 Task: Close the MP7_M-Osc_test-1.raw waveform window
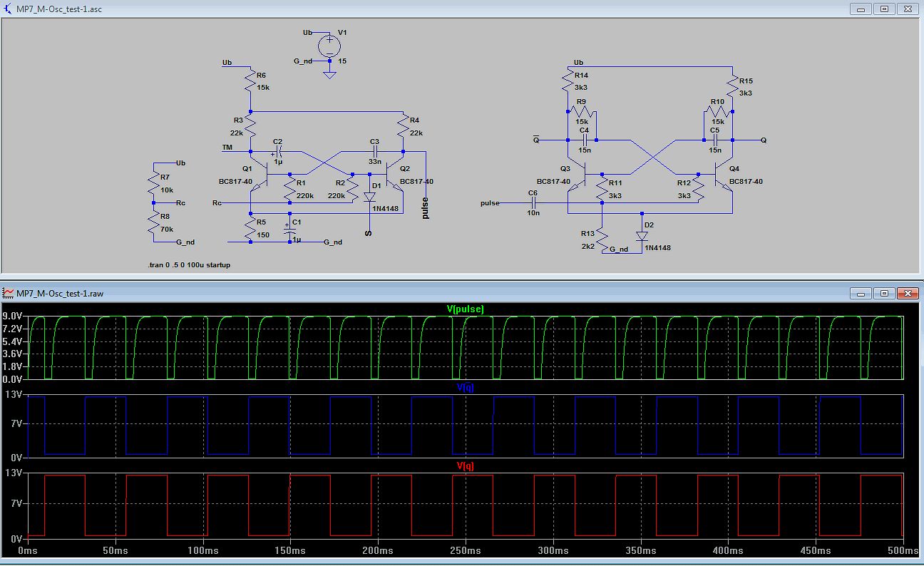click(908, 293)
